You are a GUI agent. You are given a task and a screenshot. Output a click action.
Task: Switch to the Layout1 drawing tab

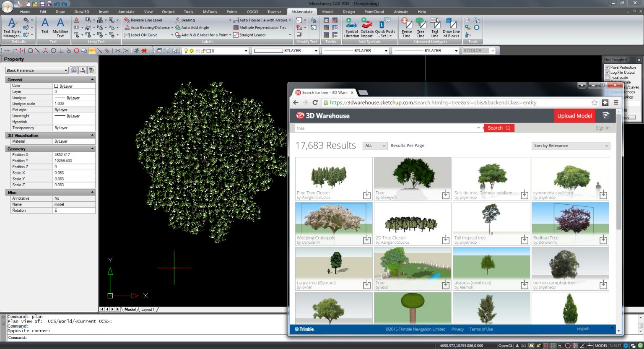[x=148, y=310]
